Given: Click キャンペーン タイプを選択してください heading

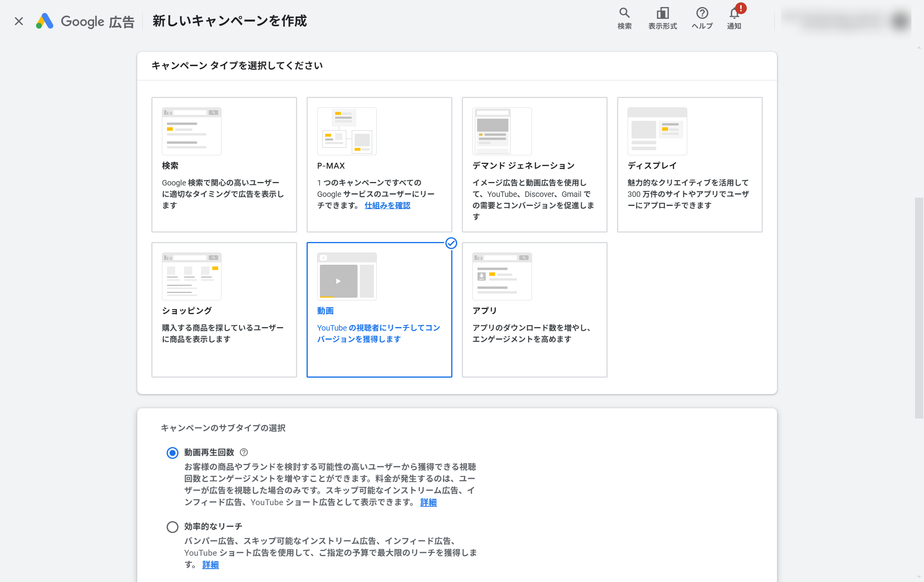Looking at the screenshot, I should coord(237,65).
